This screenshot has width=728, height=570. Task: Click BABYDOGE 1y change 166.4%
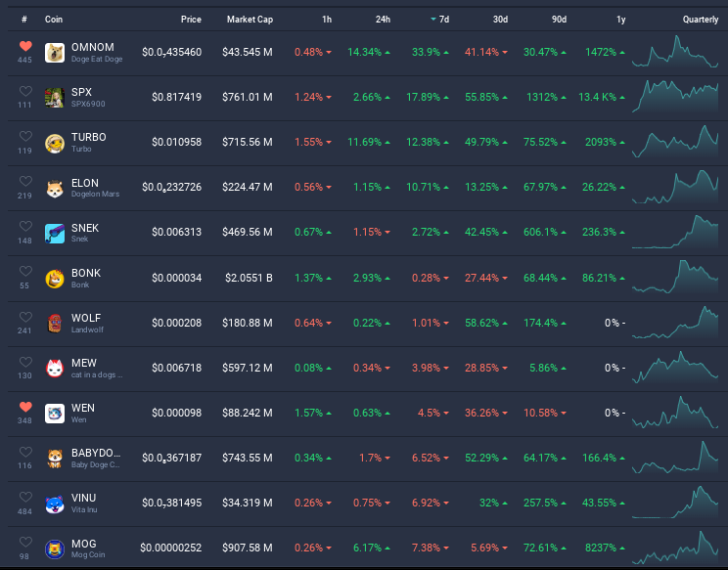click(604, 458)
